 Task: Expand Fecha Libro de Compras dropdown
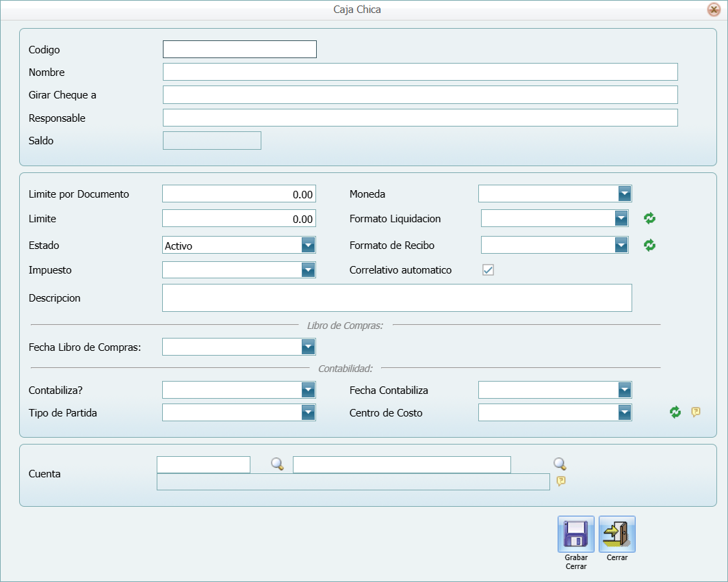(308, 347)
